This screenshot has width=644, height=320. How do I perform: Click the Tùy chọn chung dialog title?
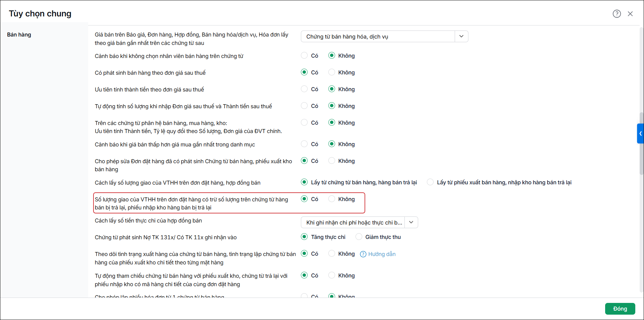(40, 14)
